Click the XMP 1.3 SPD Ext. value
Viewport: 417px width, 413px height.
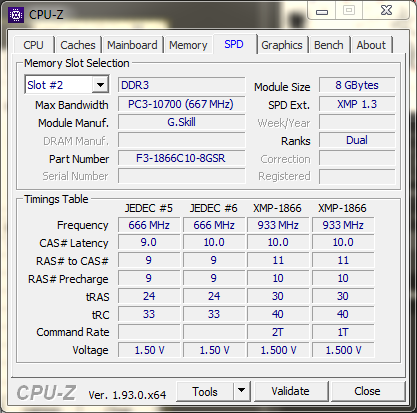click(x=357, y=104)
